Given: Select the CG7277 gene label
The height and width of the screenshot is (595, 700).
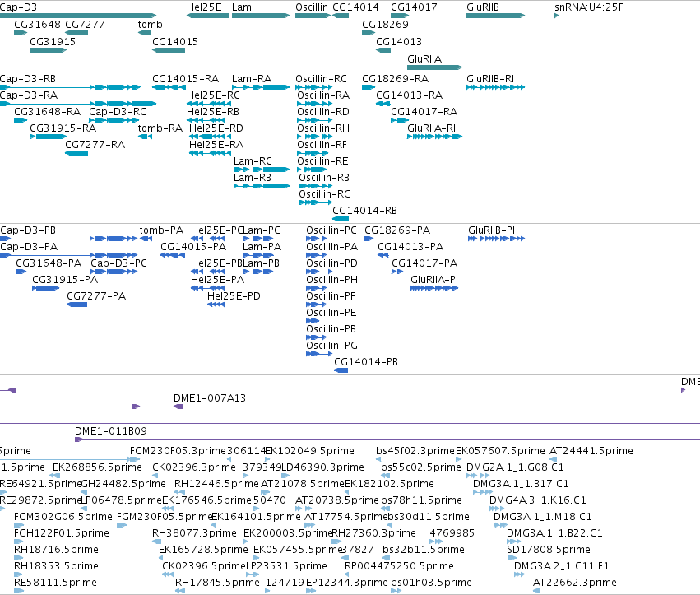Looking at the screenshot, I should pyautogui.click(x=85, y=25).
